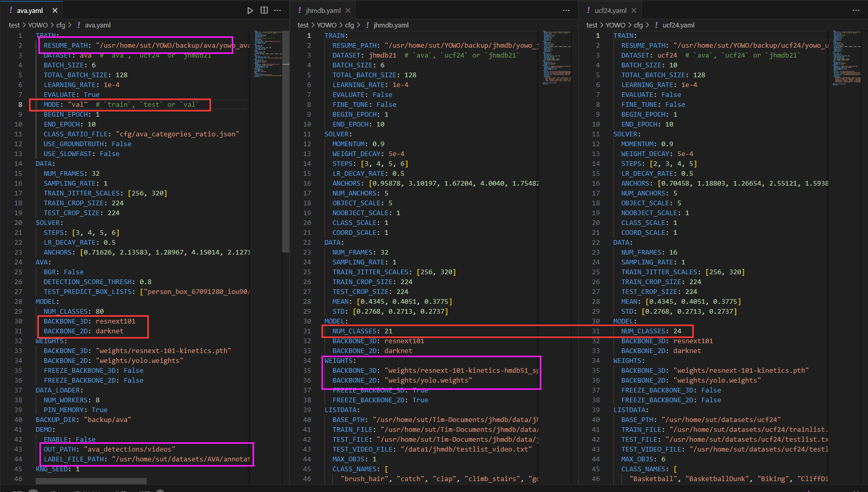Image resolution: width=868 pixels, height=492 pixels.
Task: Close the ava.yaml tab
Action: point(55,10)
